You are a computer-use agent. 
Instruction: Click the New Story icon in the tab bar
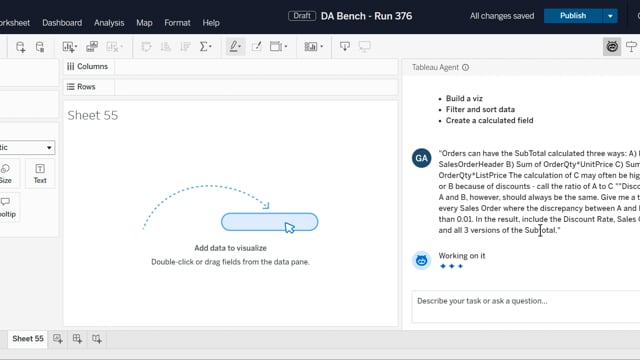pos(97,338)
